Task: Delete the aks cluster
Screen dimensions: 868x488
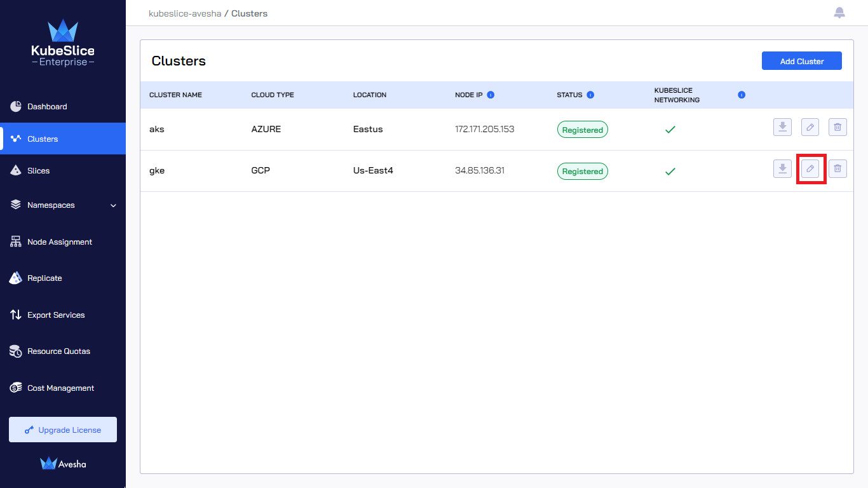Action: pos(837,127)
